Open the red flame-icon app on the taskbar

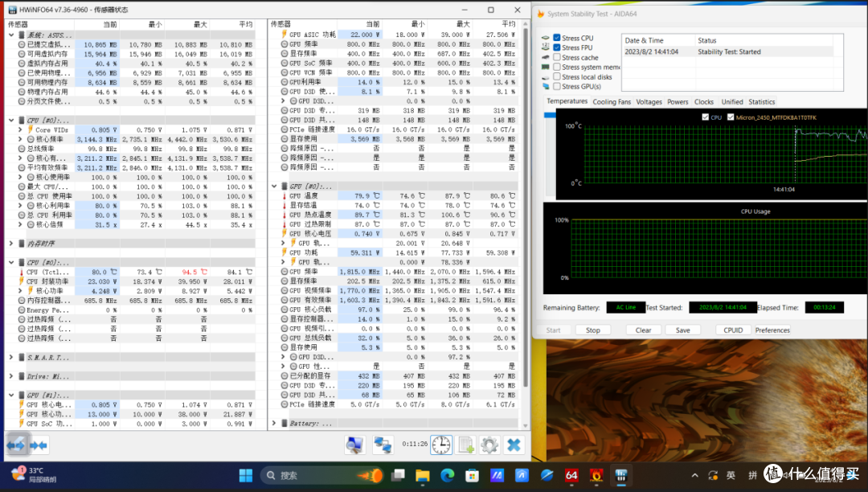[x=596, y=475]
